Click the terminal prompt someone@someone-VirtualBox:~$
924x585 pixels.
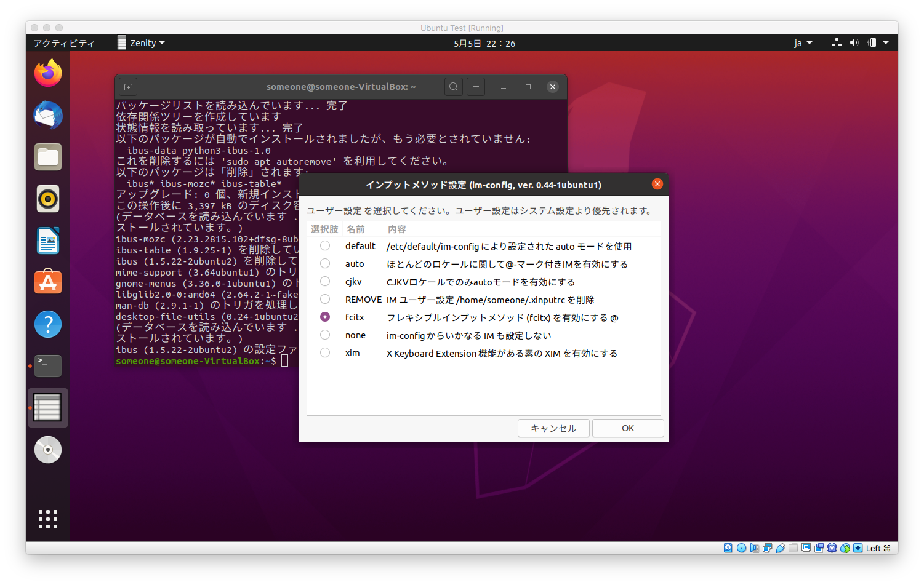[x=196, y=361]
